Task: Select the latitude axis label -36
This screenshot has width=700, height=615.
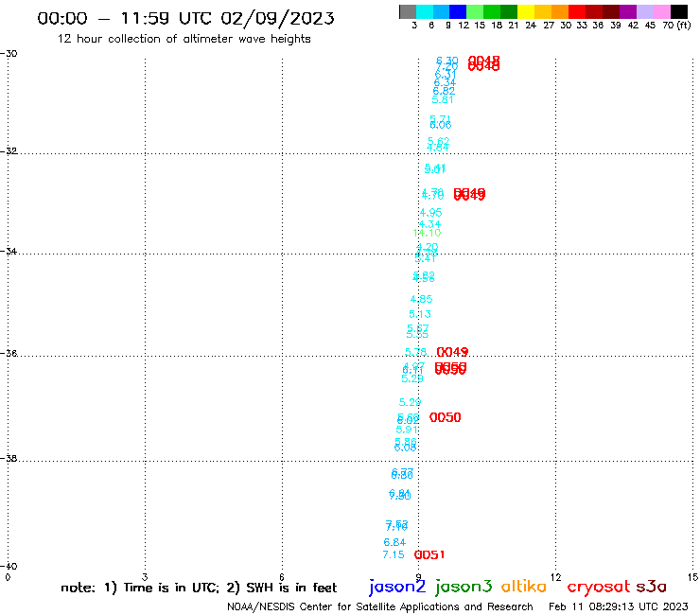Action: pyautogui.click(x=9, y=353)
